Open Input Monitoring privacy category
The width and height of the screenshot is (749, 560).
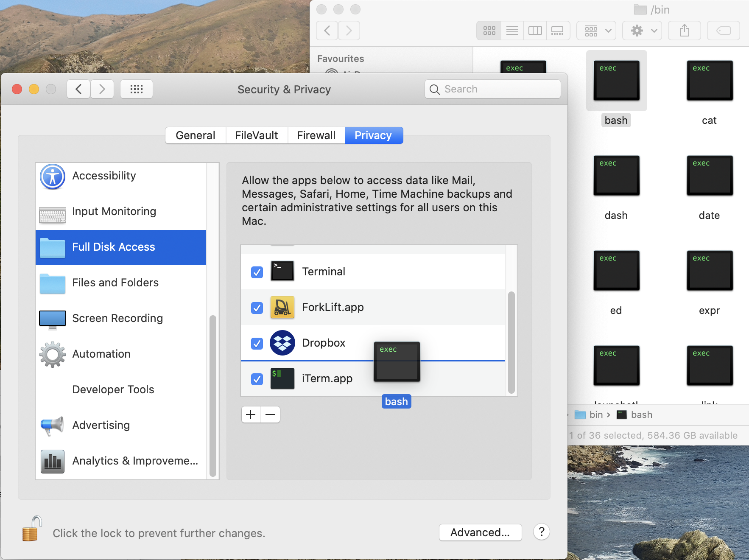point(121,212)
